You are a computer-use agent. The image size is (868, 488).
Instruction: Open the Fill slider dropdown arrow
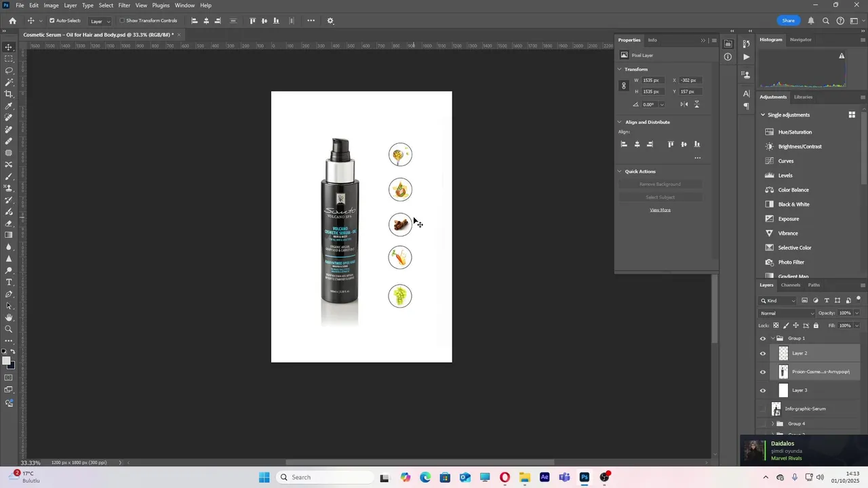click(x=856, y=325)
